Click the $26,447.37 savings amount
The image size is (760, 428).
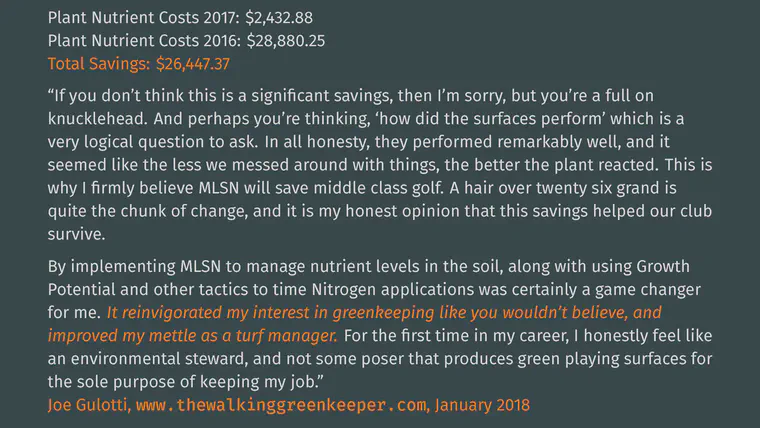(x=193, y=64)
